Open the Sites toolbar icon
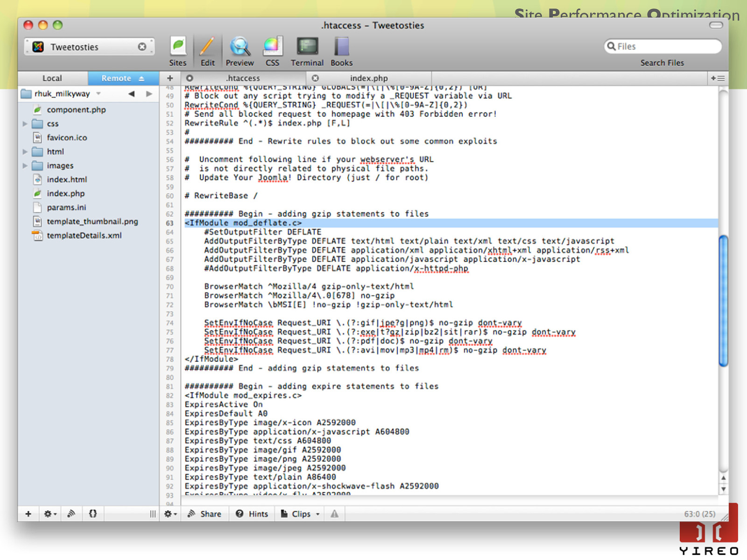Viewport: 747px width, 560px height. (178, 51)
